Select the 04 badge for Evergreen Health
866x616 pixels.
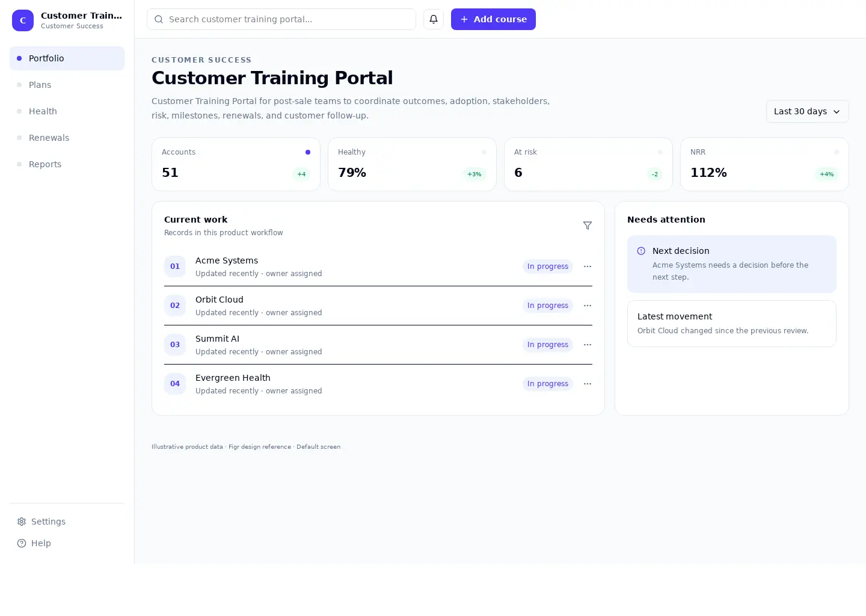click(175, 384)
